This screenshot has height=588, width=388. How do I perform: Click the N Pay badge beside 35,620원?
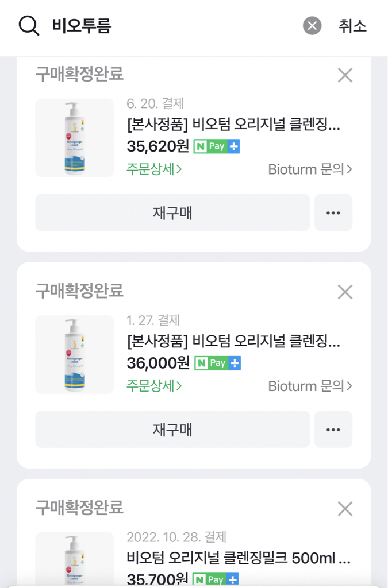coord(217,146)
